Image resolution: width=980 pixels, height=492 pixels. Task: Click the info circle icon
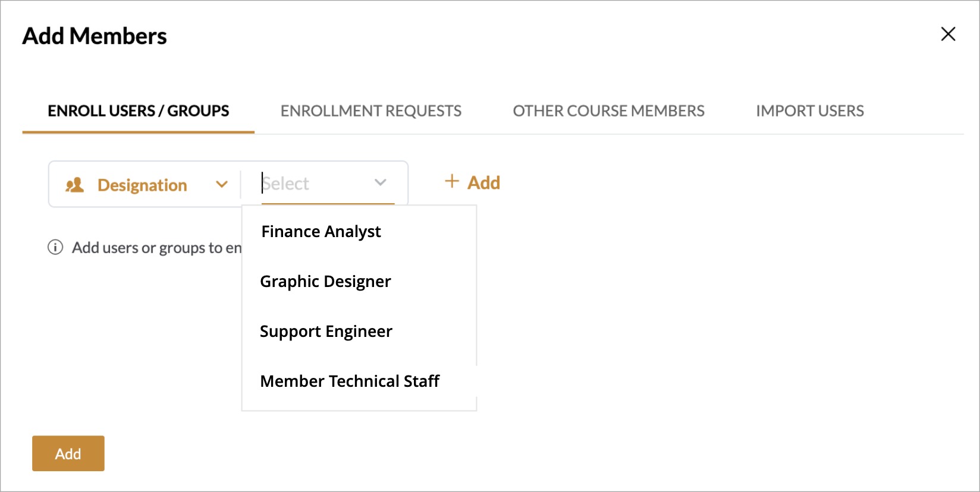55,247
